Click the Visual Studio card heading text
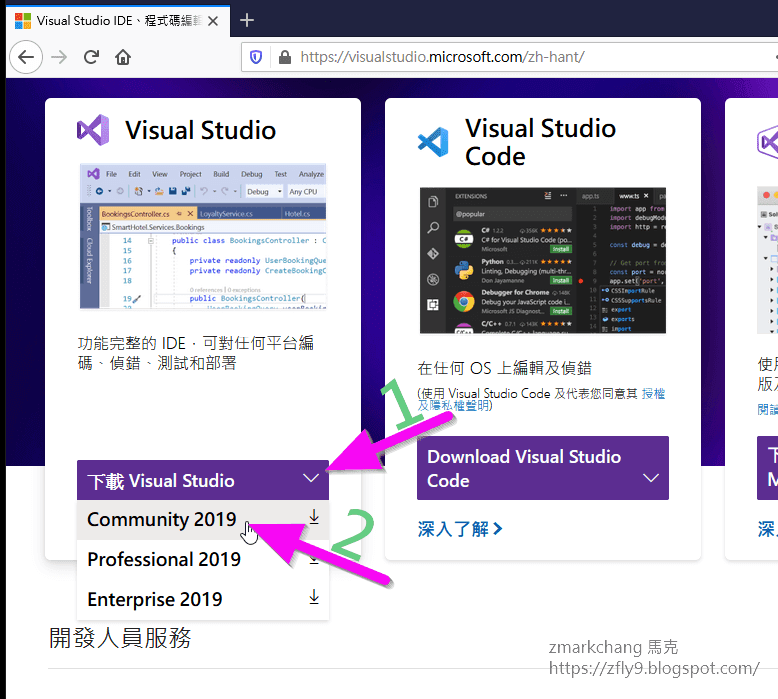 coord(200,130)
